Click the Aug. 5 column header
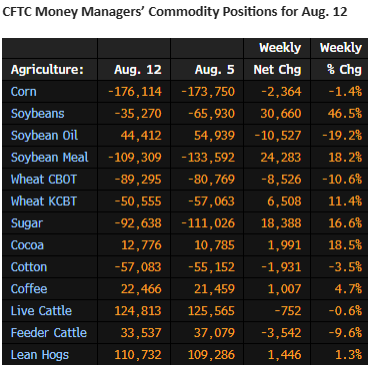The image size is (371, 368). pos(215,70)
